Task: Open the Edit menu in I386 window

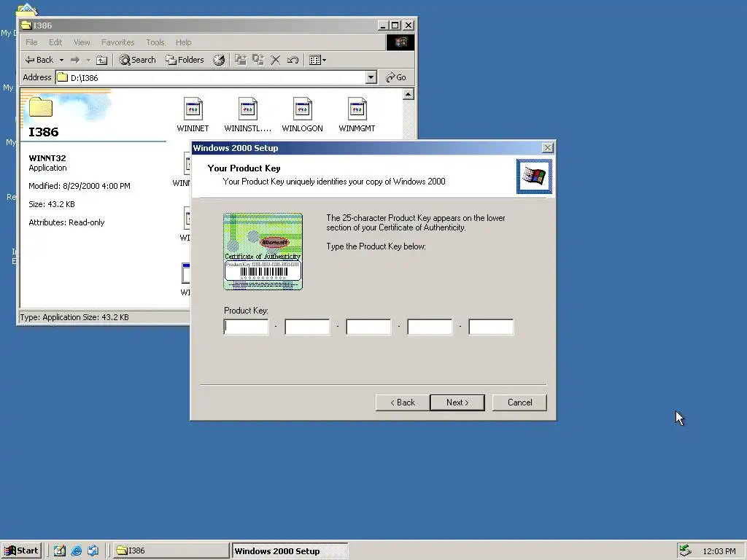Action: (x=55, y=42)
